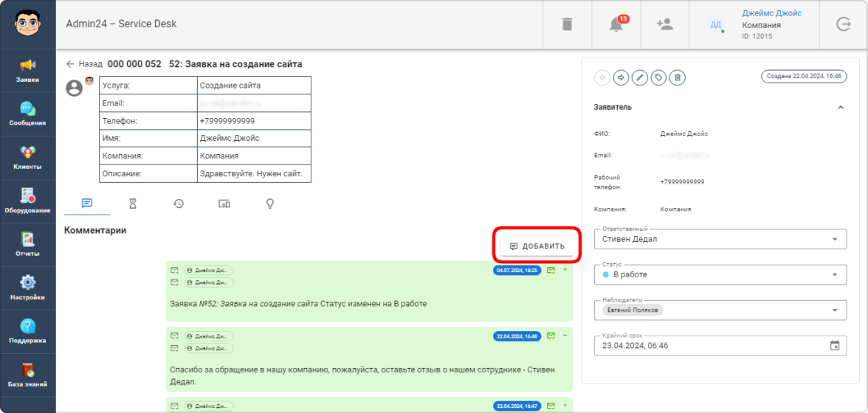Click the Добавить comment button

coord(537,246)
